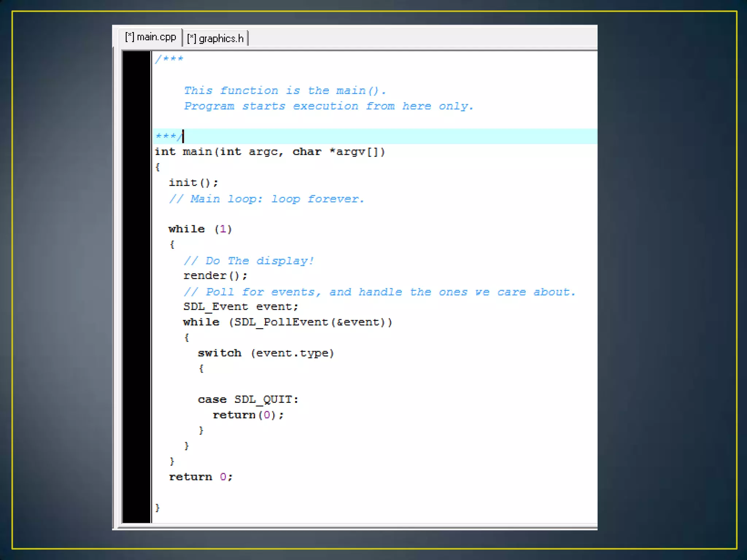
Task: Click the render(); function call
Action: (x=215, y=276)
